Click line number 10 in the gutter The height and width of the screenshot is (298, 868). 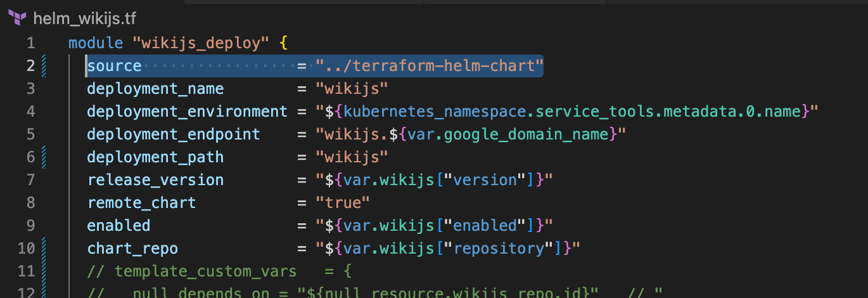point(27,249)
